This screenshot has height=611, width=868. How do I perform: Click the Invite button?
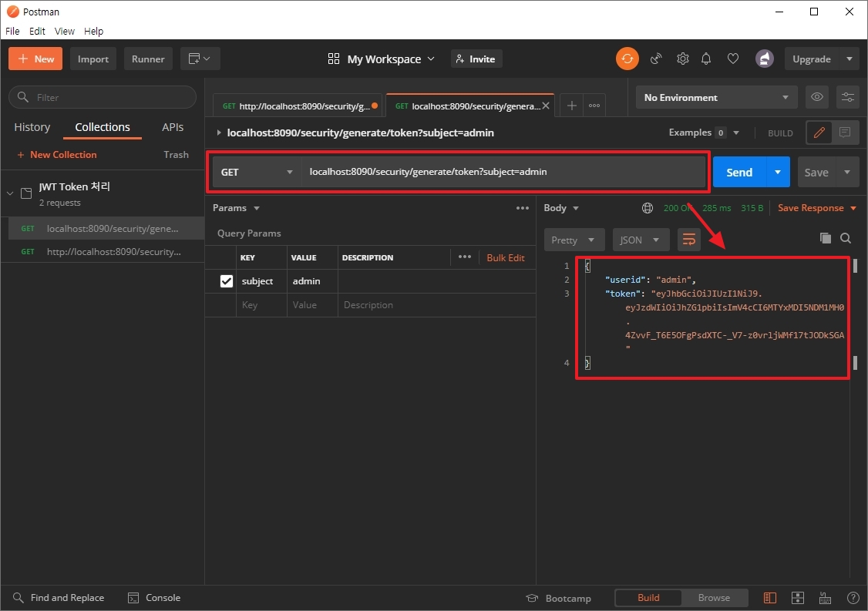coord(476,59)
